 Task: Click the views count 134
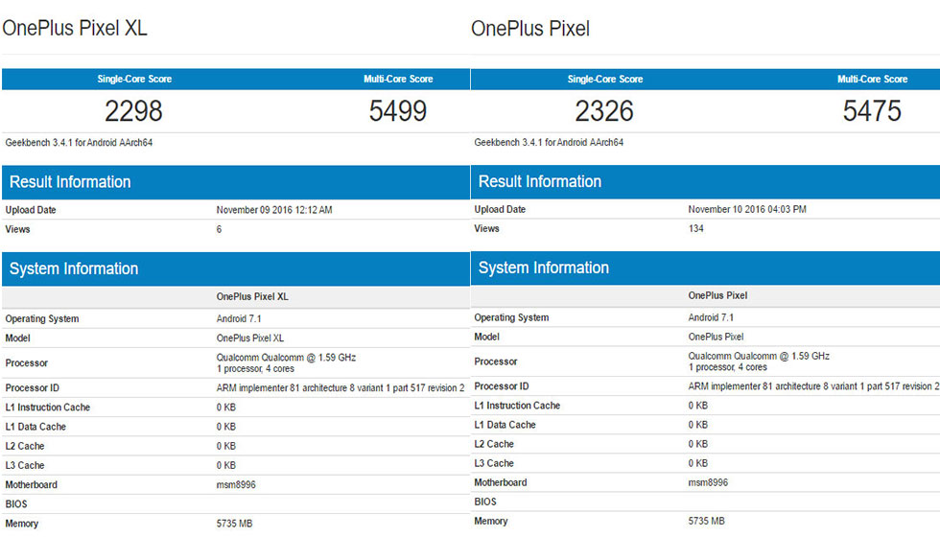pos(696,228)
